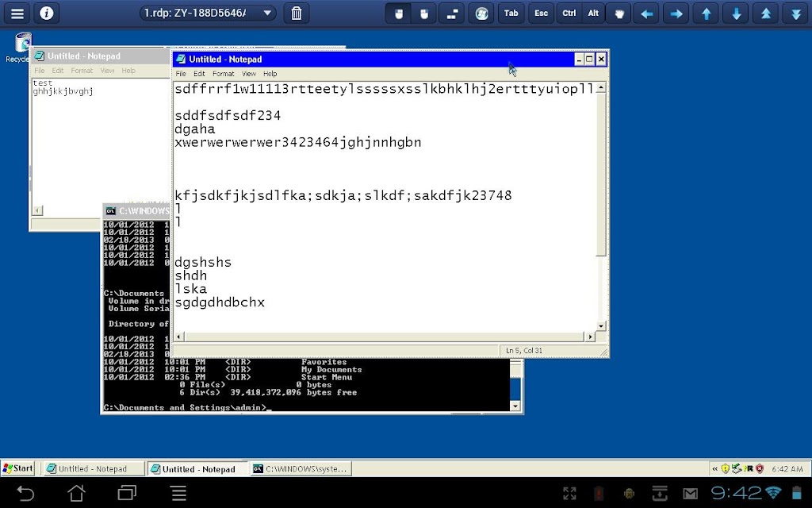Click the vertical scrollbar thumb in front Notepad
Viewport: 812px width, 508px height.
click(601, 174)
